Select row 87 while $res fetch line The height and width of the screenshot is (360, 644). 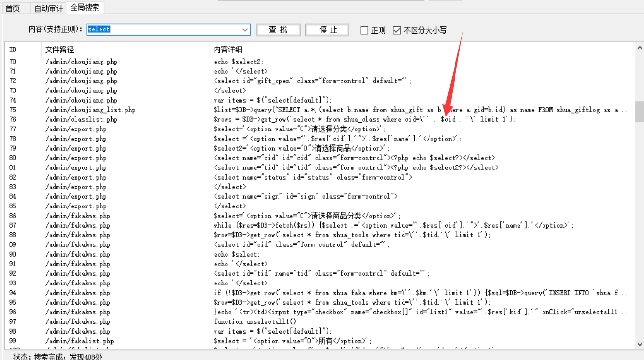click(394, 225)
